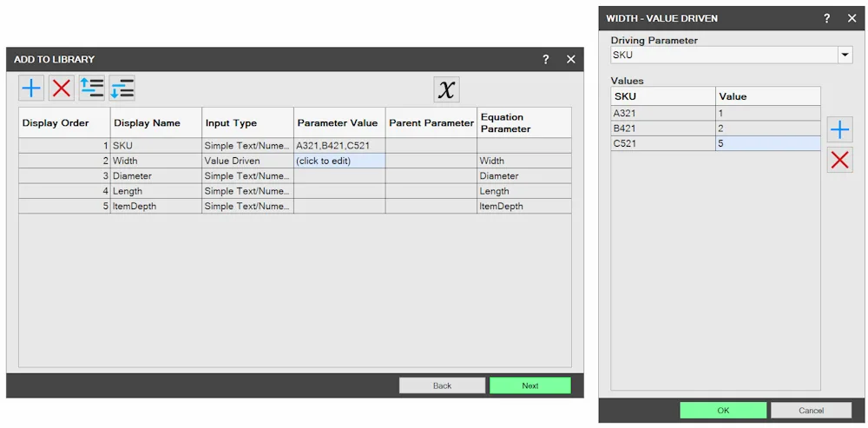Move parameter down in display order

click(122, 88)
